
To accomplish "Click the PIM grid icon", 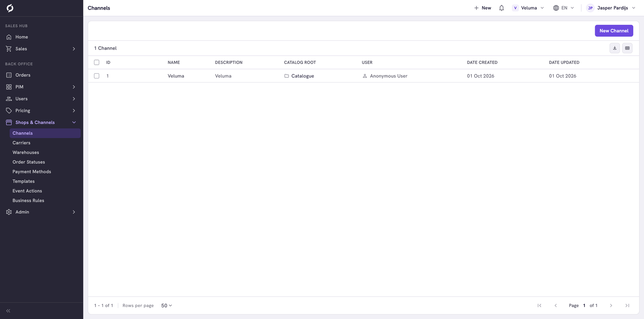I will click(x=9, y=87).
